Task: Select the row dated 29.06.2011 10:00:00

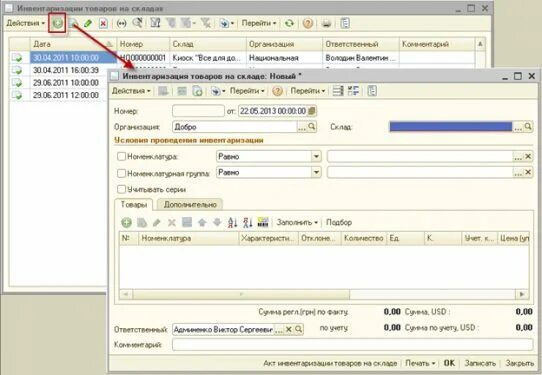Action: tap(66, 83)
